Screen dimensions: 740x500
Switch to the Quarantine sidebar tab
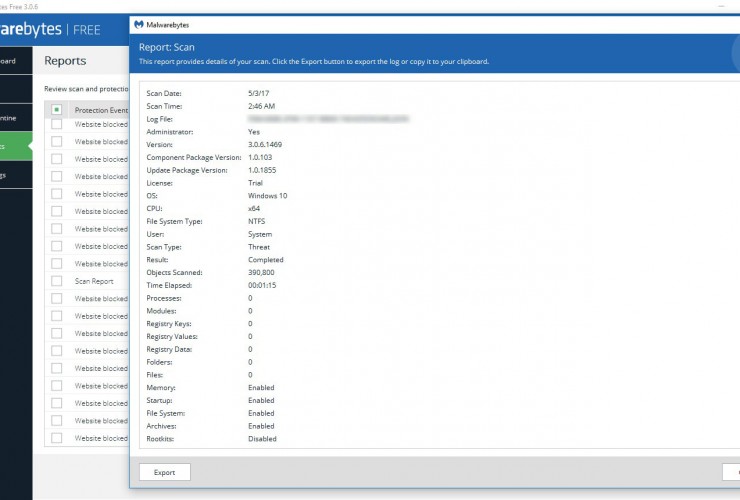pyautogui.click(x=10, y=118)
